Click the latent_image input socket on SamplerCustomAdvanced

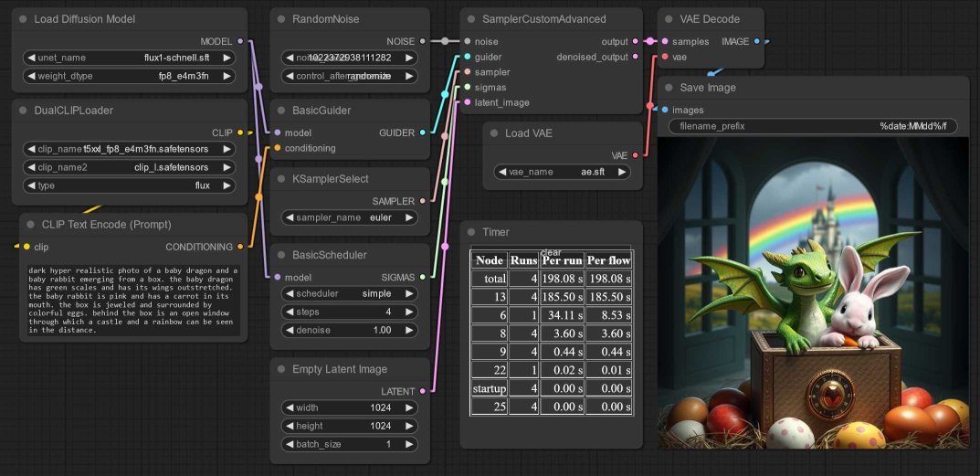pos(468,102)
